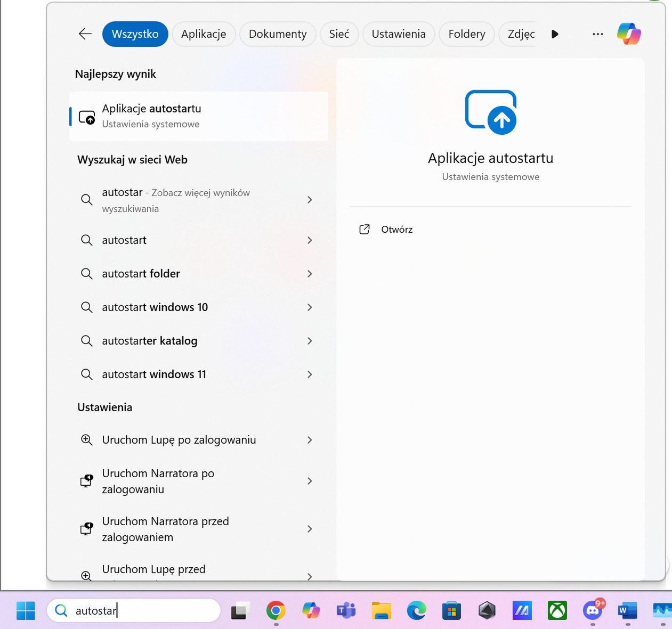Open File Explorer from the taskbar
The image size is (672, 629).
click(x=381, y=610)
